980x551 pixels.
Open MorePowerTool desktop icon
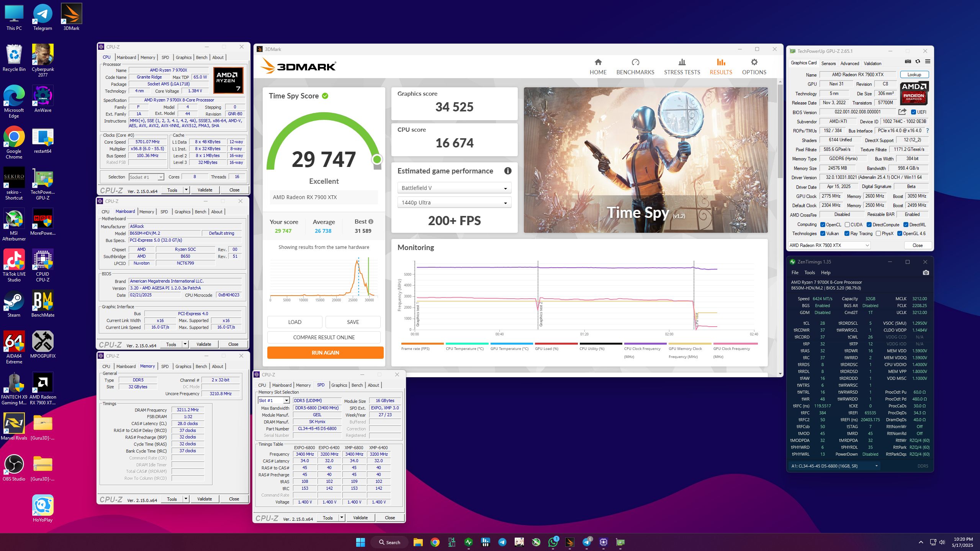coord(43,222)
